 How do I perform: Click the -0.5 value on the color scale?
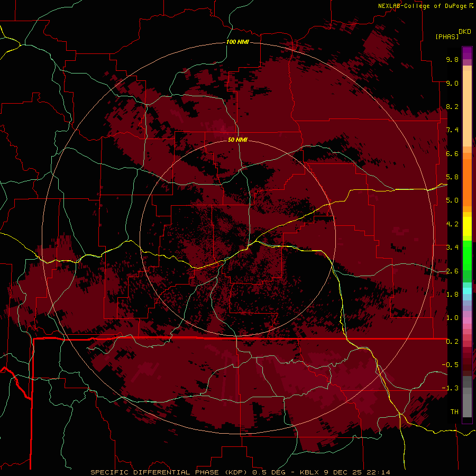(450, 365)
